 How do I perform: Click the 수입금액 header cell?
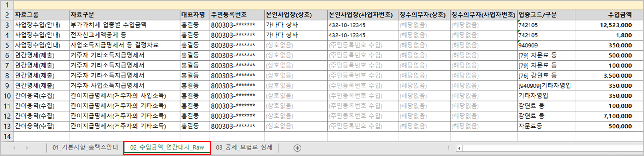click(604, 15)
